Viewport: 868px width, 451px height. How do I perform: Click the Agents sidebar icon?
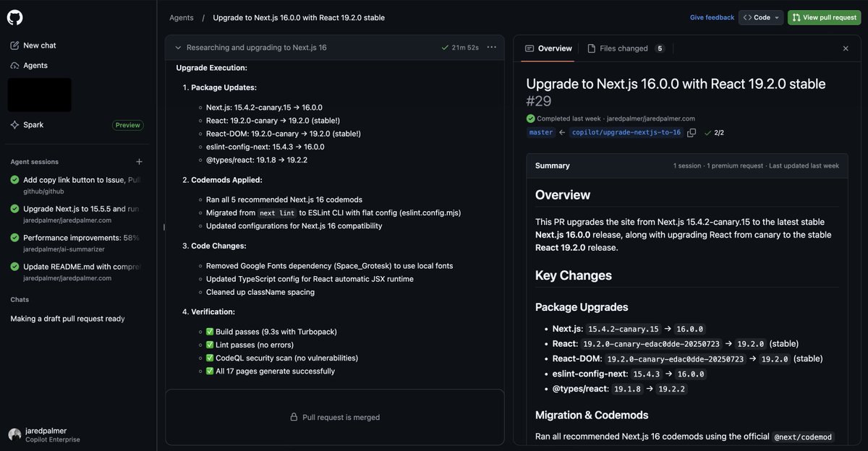14,65
